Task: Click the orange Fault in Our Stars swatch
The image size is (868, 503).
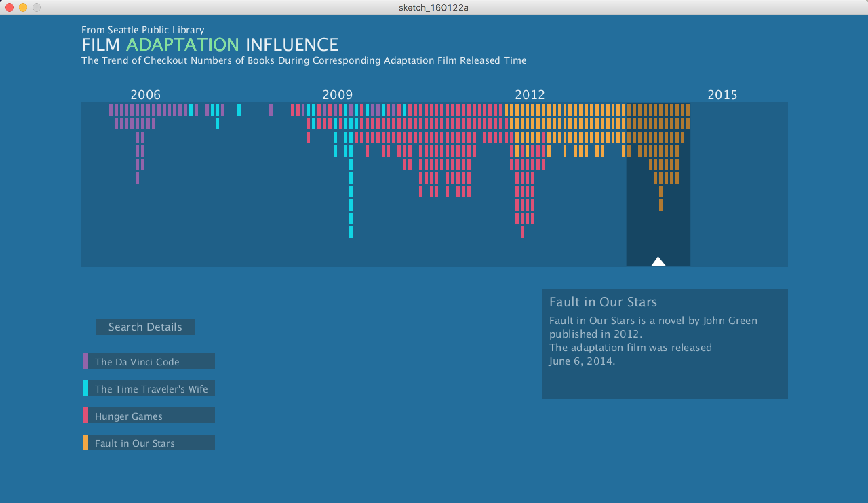Action: tap(85, 443)
